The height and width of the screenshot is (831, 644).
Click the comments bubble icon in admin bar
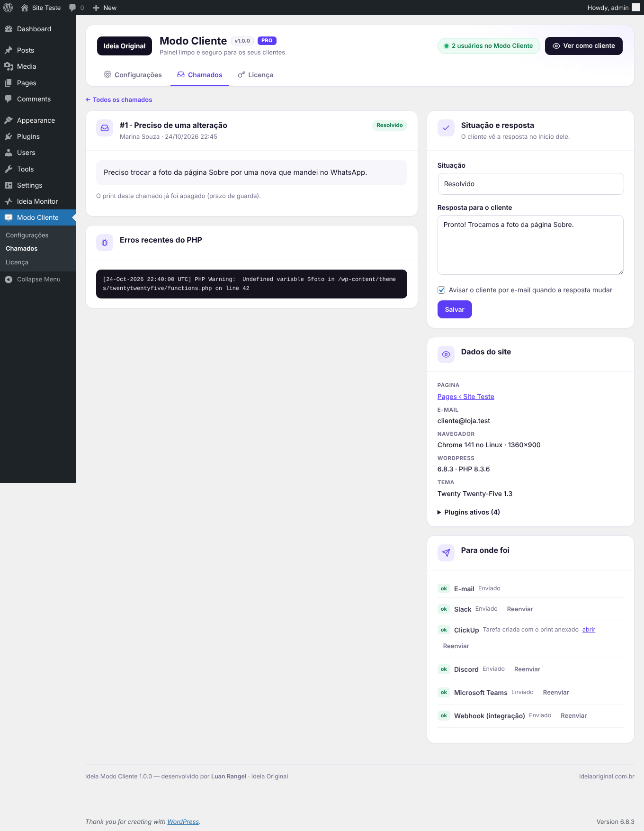(72, 8)
